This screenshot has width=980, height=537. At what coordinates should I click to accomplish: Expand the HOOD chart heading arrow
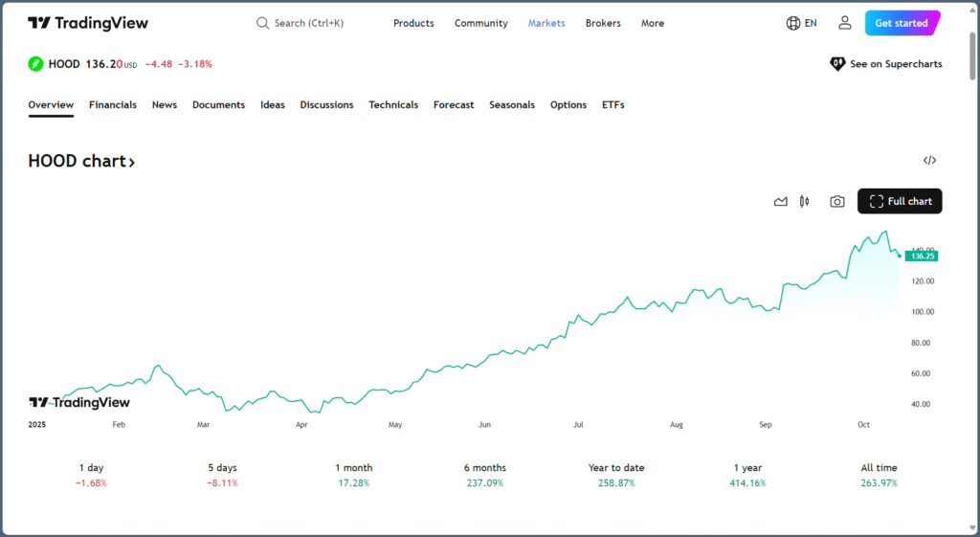131,162
